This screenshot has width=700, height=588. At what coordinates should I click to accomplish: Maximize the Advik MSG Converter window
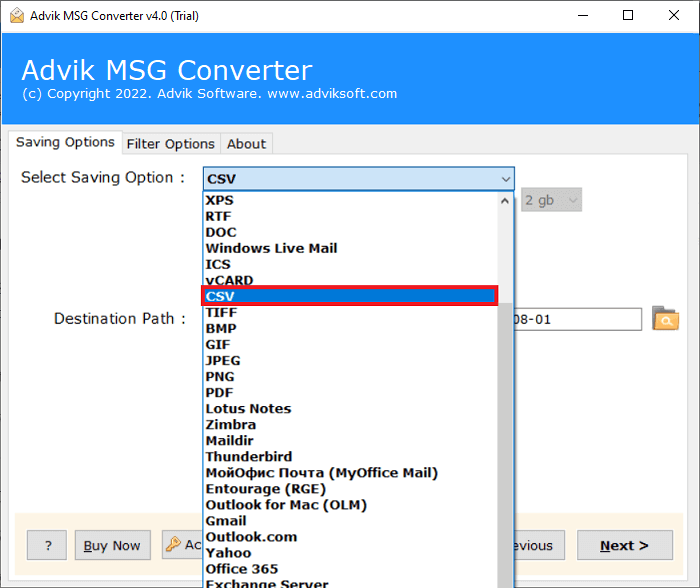pos(628,16)
